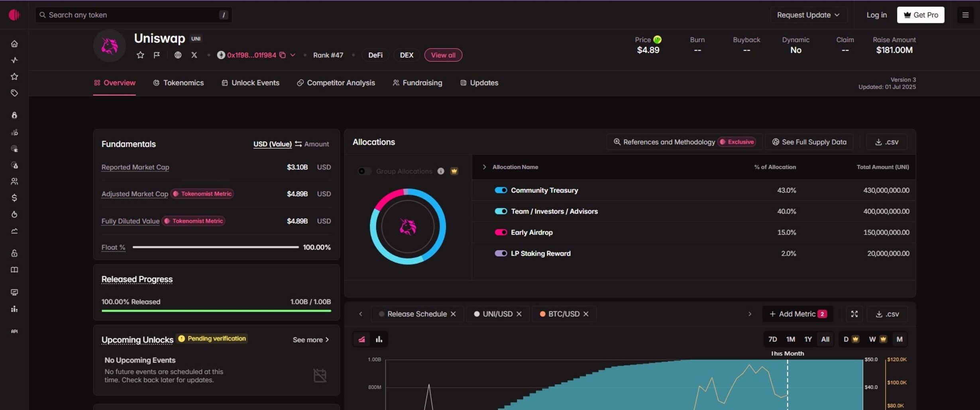The height and width of the screenshot is (410, 980).
Task: Disable the Early Airdrop allocation toggle
Action: point(501,232)
